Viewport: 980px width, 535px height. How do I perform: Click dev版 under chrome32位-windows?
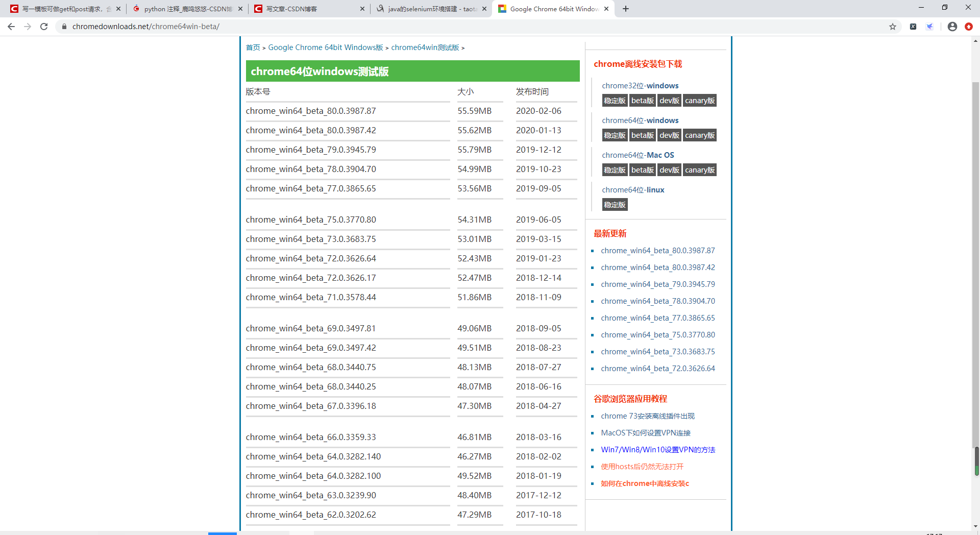(x=669, y=101)
